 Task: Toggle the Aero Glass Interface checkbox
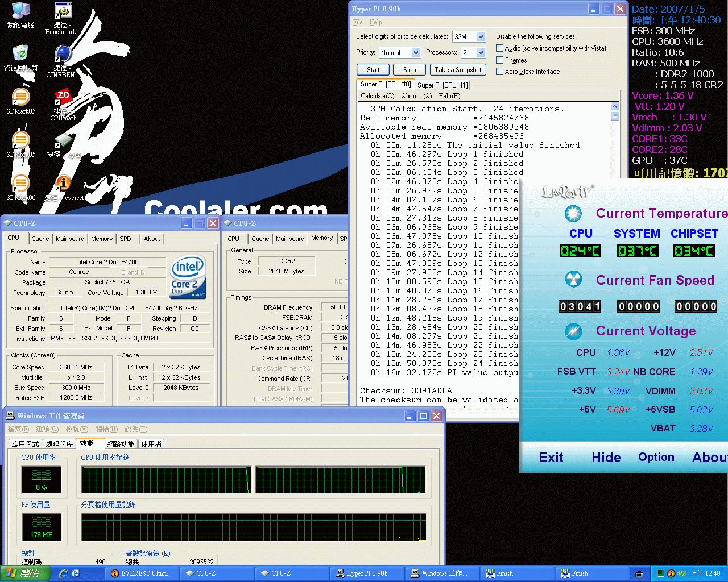click(499, 71)
